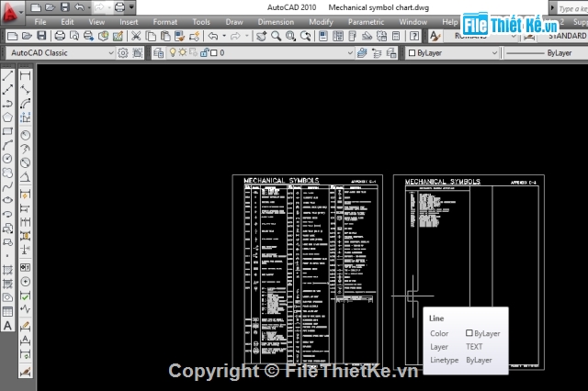Click the Paste clipboard icon
The width and height of the screenshot is (588, 391).
click(x=165, y=36)
